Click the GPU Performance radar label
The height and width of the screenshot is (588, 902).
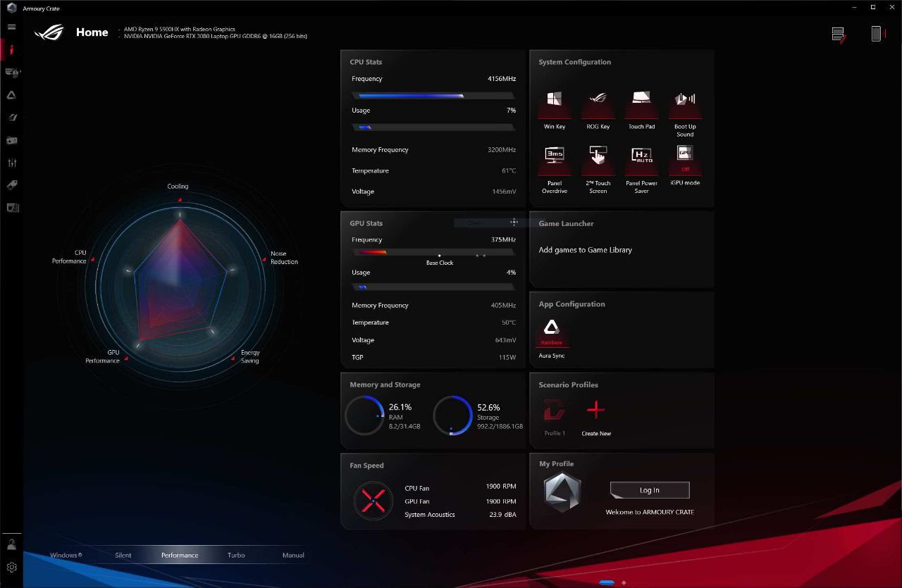(103, 356)
